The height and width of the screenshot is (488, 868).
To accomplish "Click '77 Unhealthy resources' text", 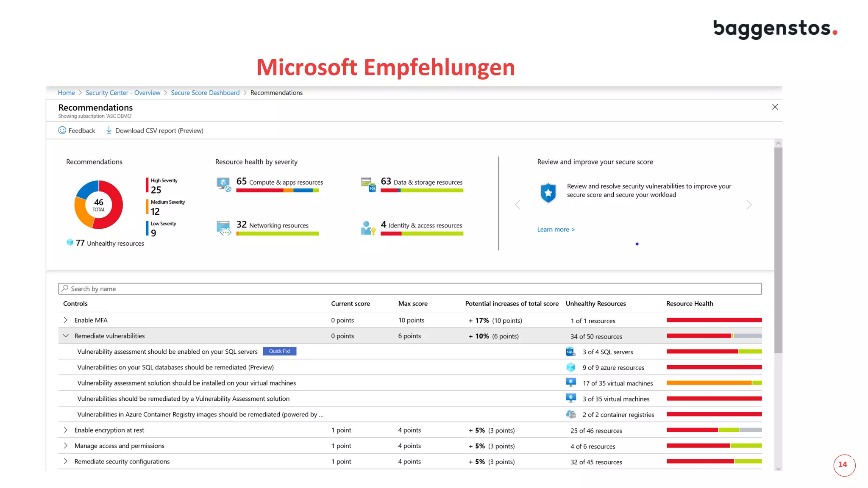I will tap(110, 243).
